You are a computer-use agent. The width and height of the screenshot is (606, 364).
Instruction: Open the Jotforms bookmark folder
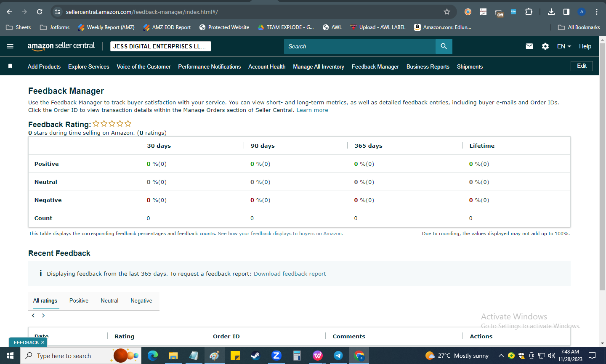tap(55, 27)
